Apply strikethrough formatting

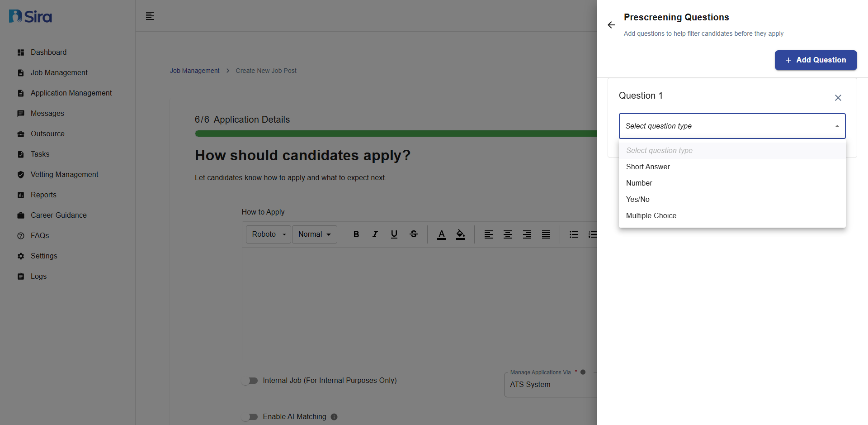[414, 234]
